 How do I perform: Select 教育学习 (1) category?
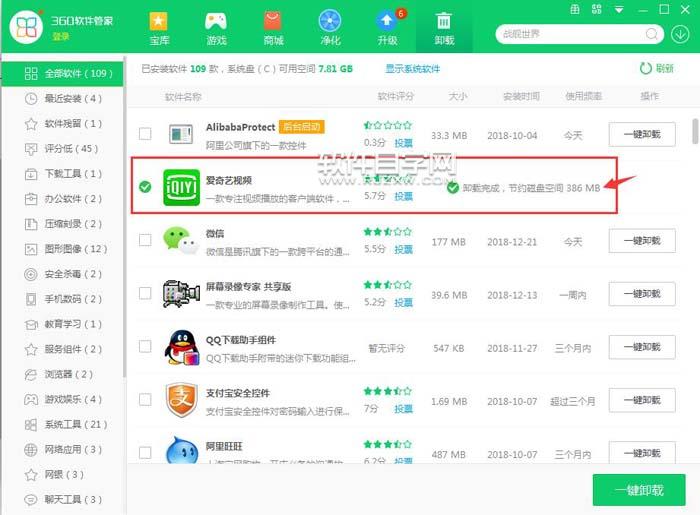62,324
